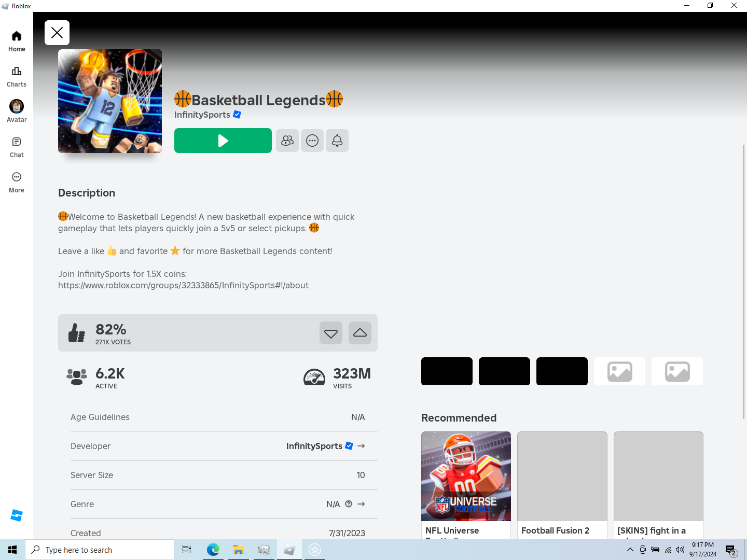Toggle the notification bell

click(337, 141)
